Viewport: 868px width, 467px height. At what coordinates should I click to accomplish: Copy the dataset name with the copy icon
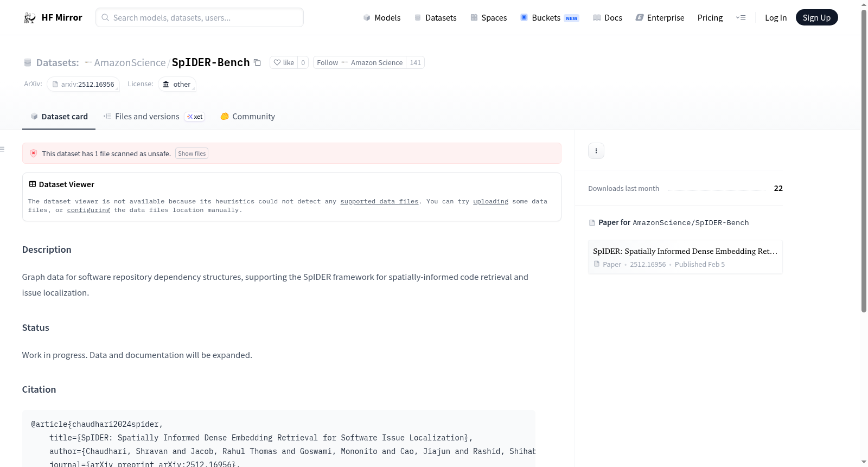(258, 63)
